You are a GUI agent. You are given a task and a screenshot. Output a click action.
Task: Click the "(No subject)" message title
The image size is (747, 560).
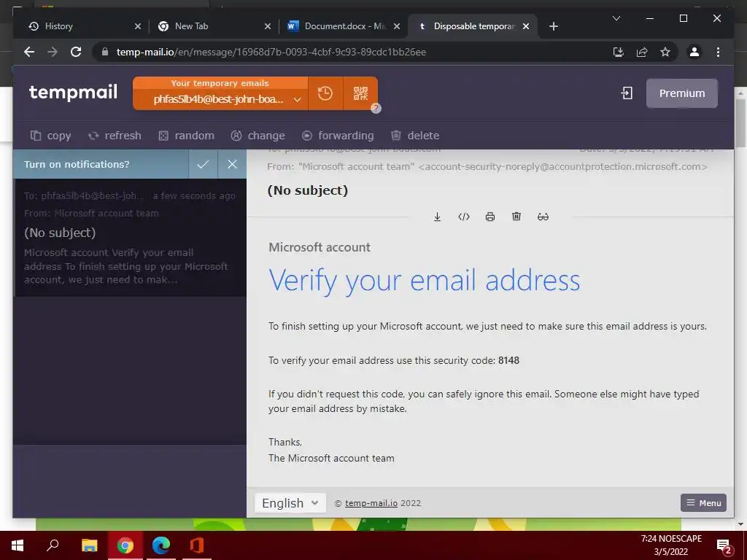[x=308, y=190]
